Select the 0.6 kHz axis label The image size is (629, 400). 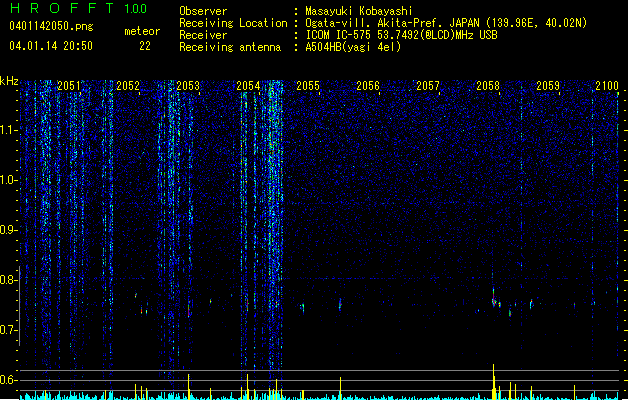coord(8,380)
